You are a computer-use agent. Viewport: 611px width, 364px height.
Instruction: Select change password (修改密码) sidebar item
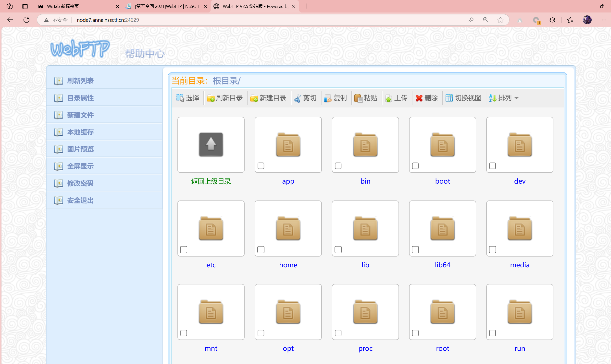point(80,183)
